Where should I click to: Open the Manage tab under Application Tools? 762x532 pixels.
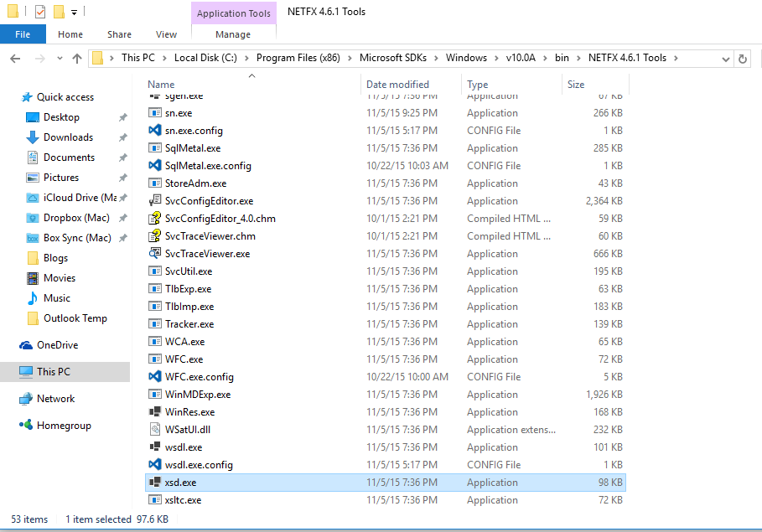click(x=233, y=34)
